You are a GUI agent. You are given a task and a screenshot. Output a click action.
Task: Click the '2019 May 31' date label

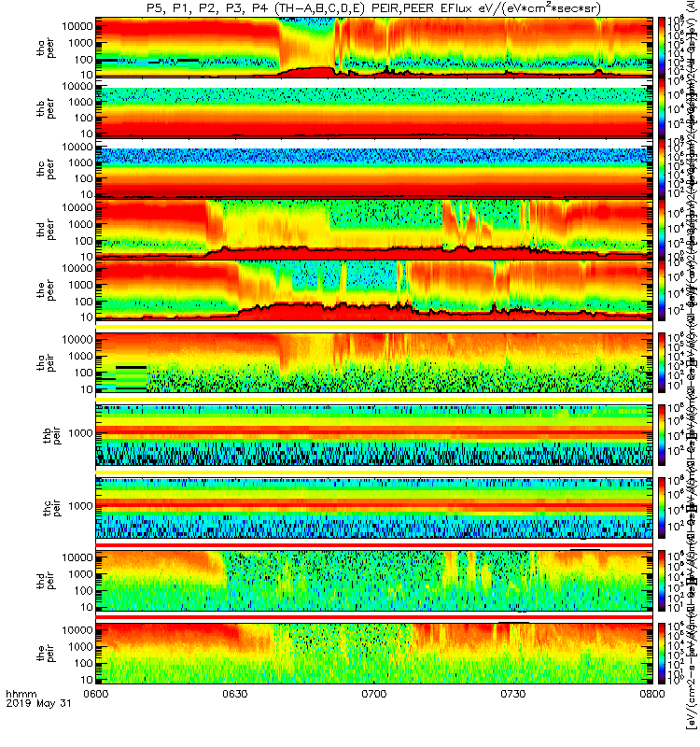(38, 703)
